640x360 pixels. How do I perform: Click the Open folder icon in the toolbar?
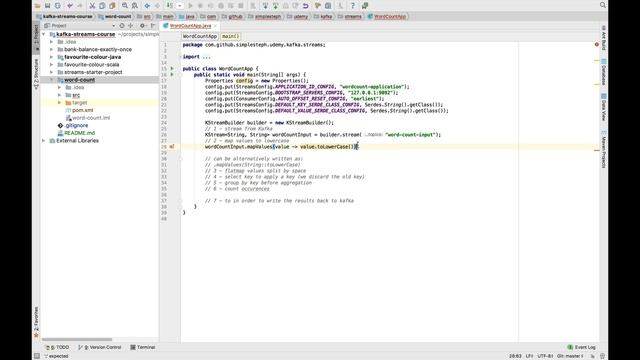(x=38, y=6)
